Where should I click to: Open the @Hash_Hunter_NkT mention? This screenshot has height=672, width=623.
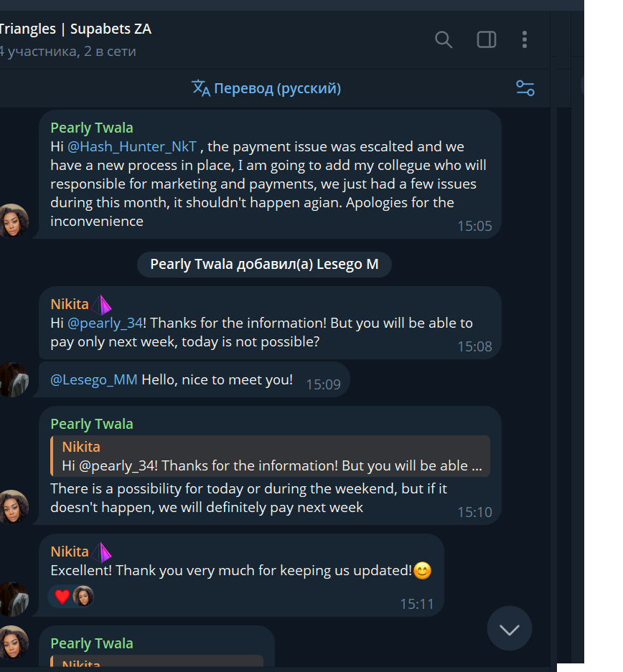coord(132,146)
